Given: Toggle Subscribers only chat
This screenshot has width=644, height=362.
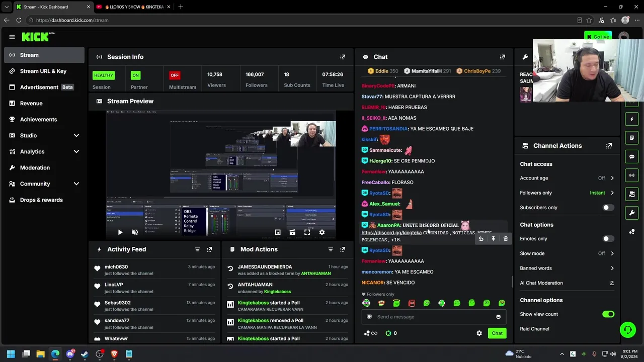Looking at the screenshot, I should tap(608, 208).
